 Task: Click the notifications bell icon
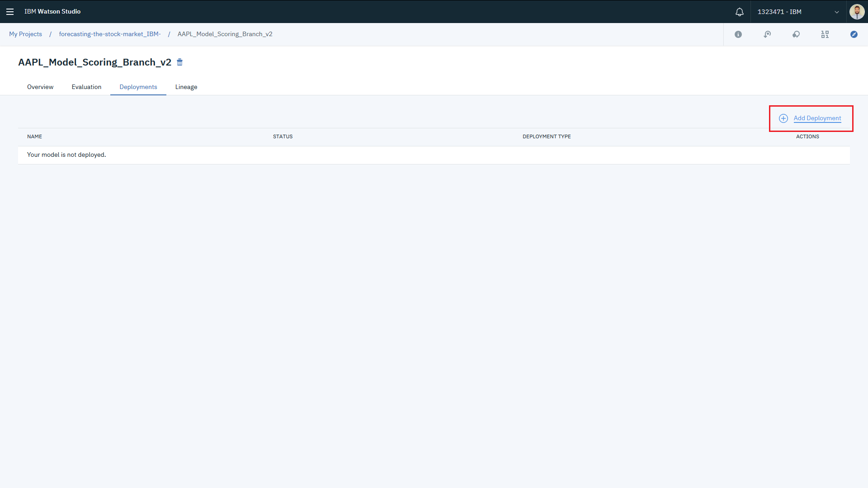coord(740,12)
